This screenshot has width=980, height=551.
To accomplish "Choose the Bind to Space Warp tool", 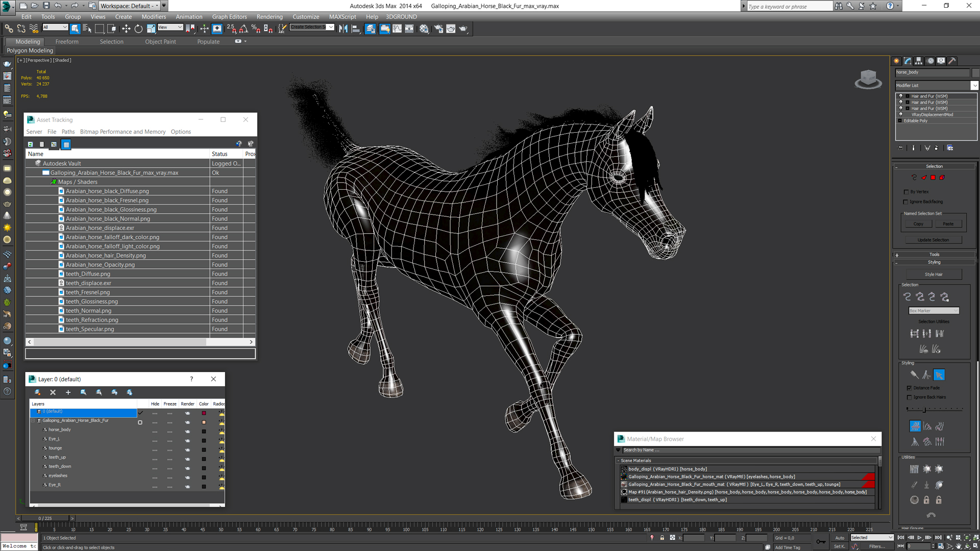I will click(x=34, y=29).
